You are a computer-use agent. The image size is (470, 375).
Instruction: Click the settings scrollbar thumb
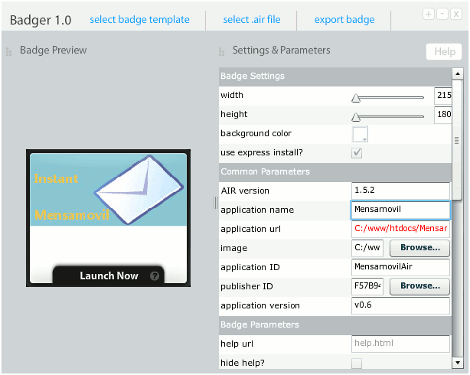457,140
